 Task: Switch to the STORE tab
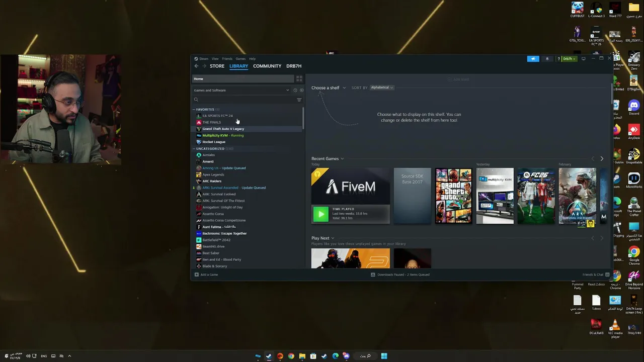pos(217,66)
